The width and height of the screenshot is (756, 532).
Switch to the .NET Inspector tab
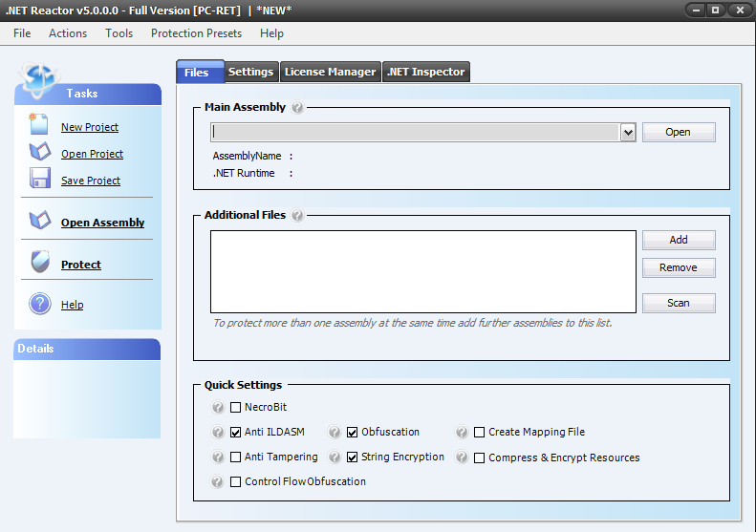425,72
